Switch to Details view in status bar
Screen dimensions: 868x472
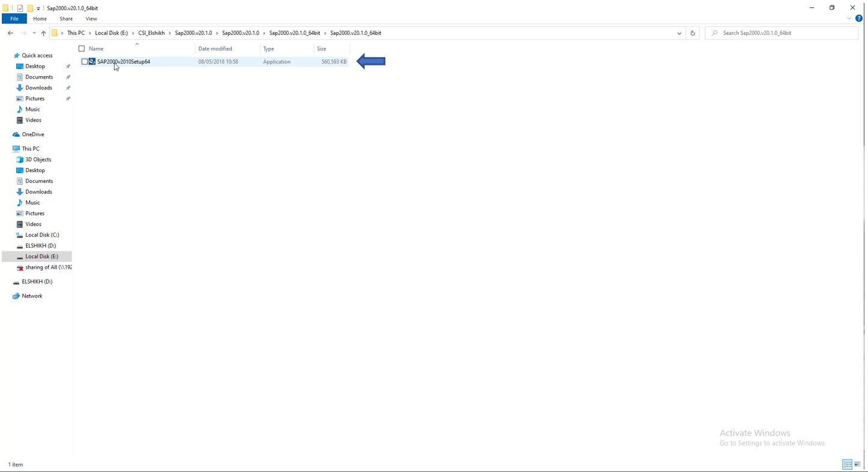tap(847, 465)
